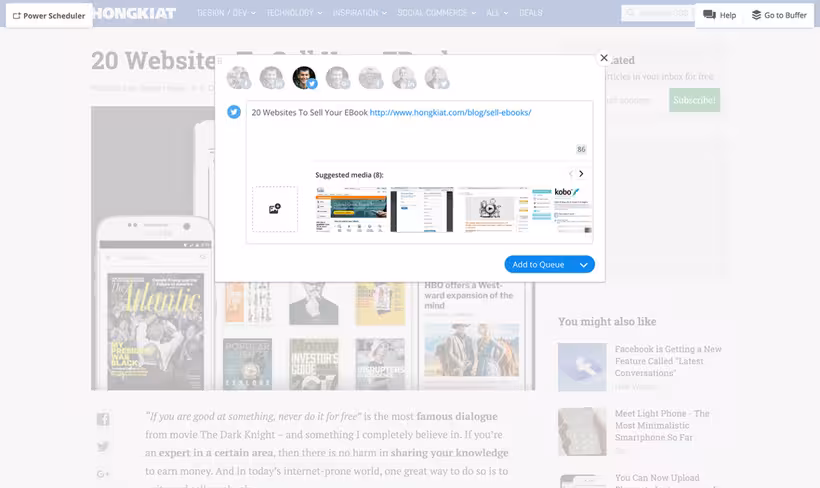Viewport: 820px width, 488px height.
Task: Open the Power Scheduler
Action: 49,16
